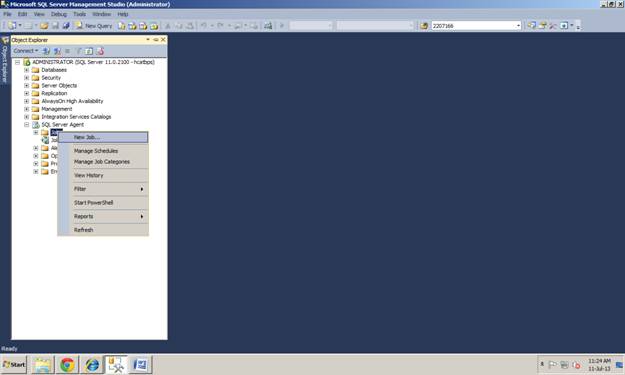Click the Disconnect icon beside Connect
The image size is (625, 375).
(x=57, y=51)
